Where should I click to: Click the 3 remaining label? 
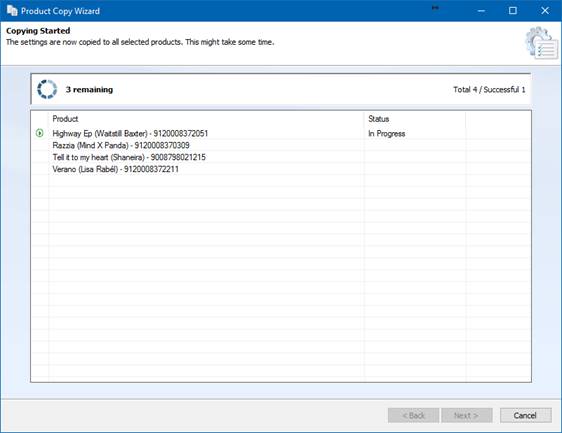[89, 90]
